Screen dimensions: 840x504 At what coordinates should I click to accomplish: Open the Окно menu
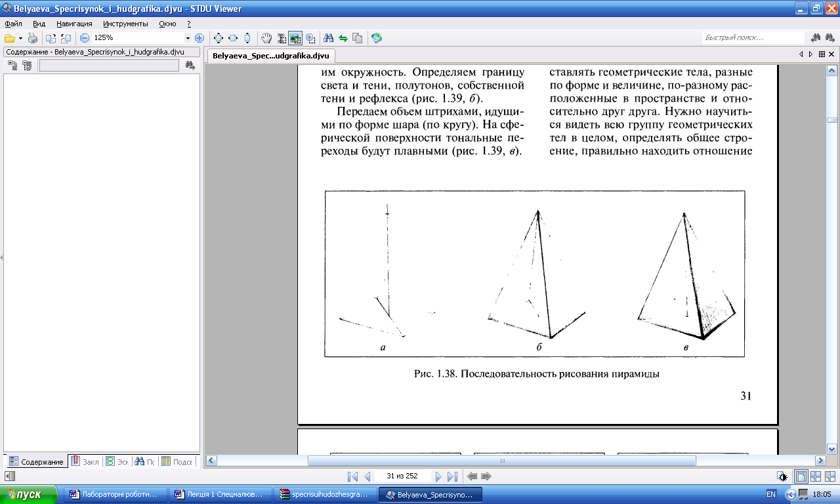tap(167, 23)
